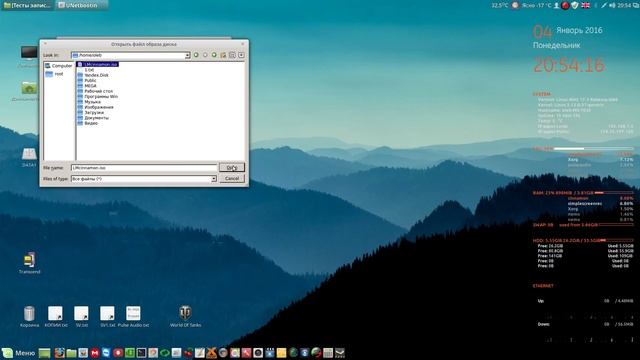Click the show desktop icon in taskbar
This screenshot has width=640, height=360.
[x=44, y=353]
